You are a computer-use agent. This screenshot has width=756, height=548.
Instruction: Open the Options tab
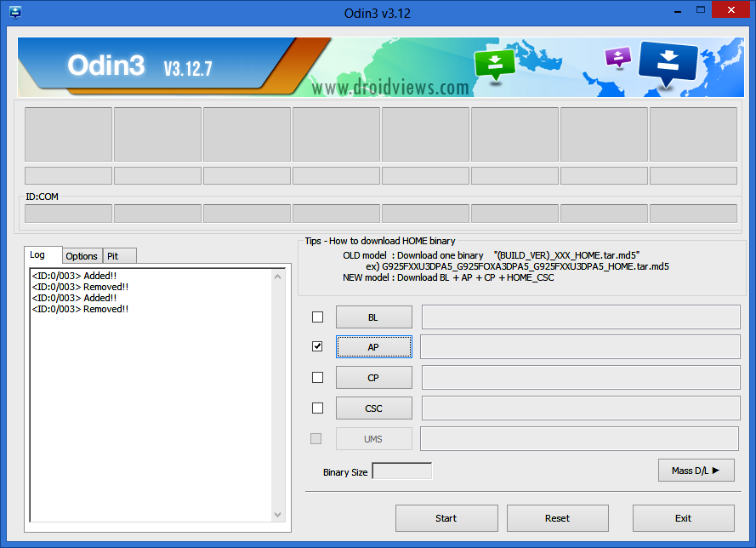(x=82, y=256)
